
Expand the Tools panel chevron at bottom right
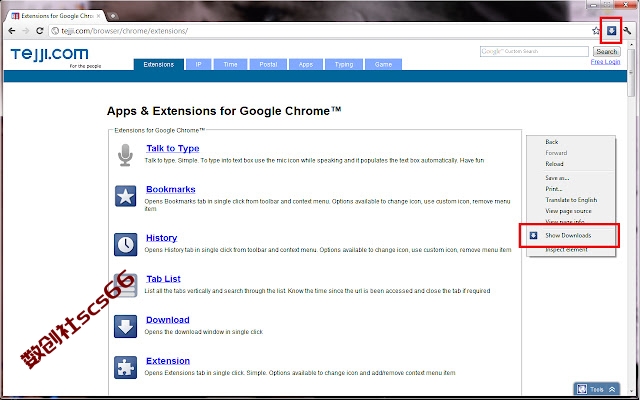tap(612, 389)
